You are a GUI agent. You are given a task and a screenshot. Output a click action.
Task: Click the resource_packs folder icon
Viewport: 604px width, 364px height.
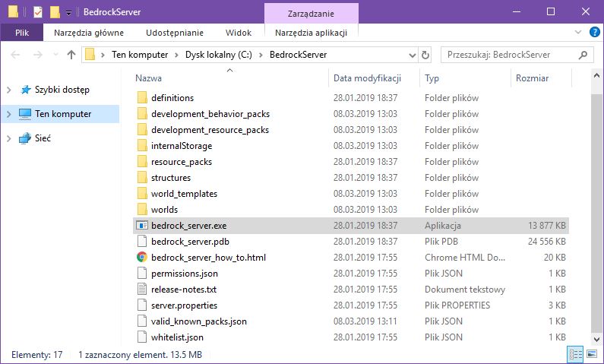click(x=142, y=162)
